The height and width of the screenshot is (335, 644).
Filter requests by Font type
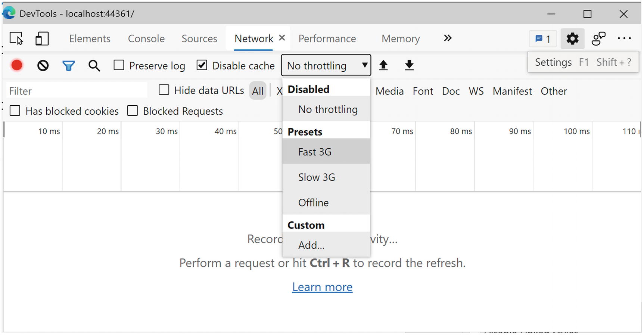point(423,91)
